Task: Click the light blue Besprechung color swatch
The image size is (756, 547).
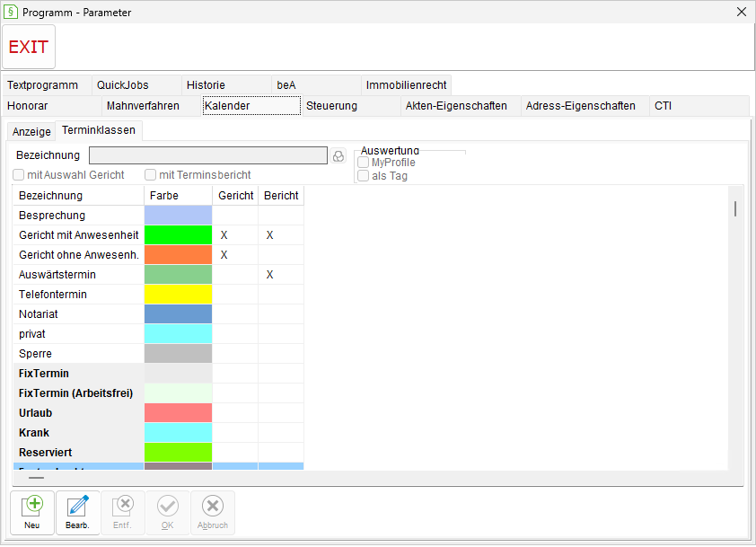Action: [178, 216]
